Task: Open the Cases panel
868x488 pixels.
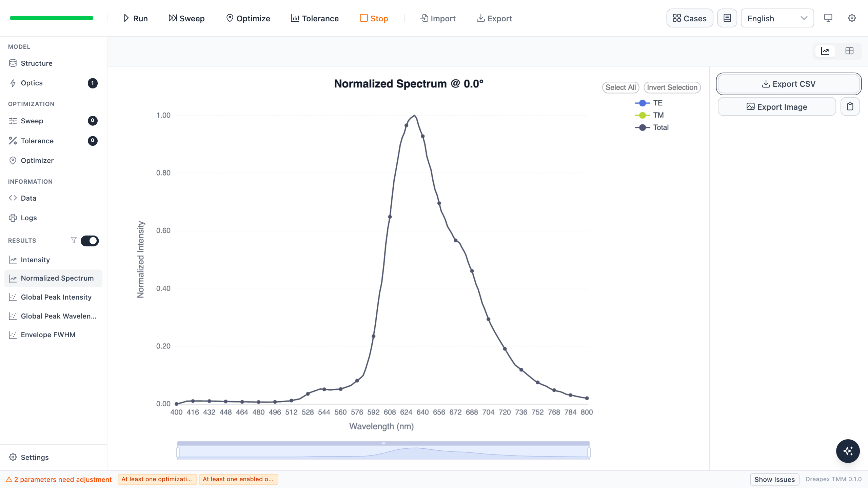Action: (x=690, y=18)
